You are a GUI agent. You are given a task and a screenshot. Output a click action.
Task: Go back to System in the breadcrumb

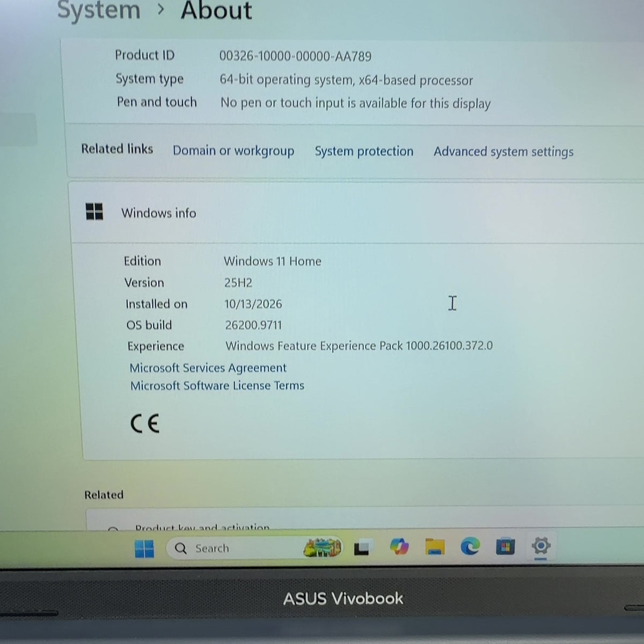point(99,11)
